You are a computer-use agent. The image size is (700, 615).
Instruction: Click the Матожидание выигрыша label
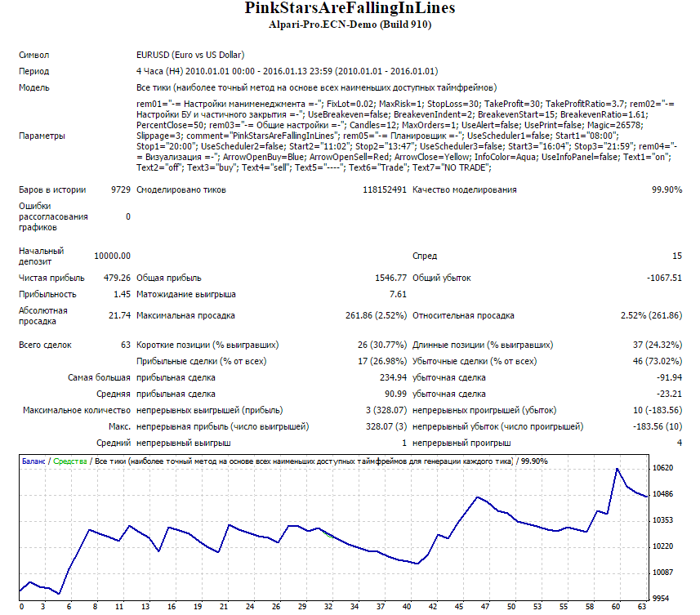(186, 295)
